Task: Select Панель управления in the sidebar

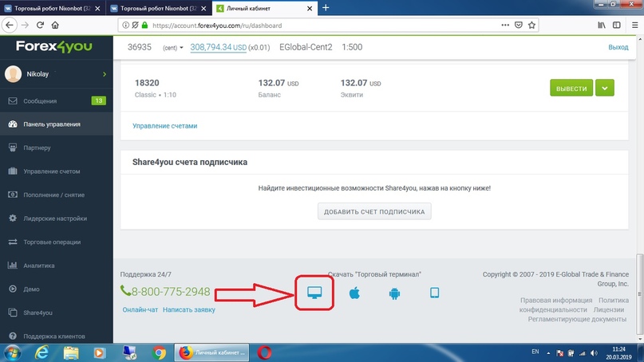Action: [x=57, y=124]
